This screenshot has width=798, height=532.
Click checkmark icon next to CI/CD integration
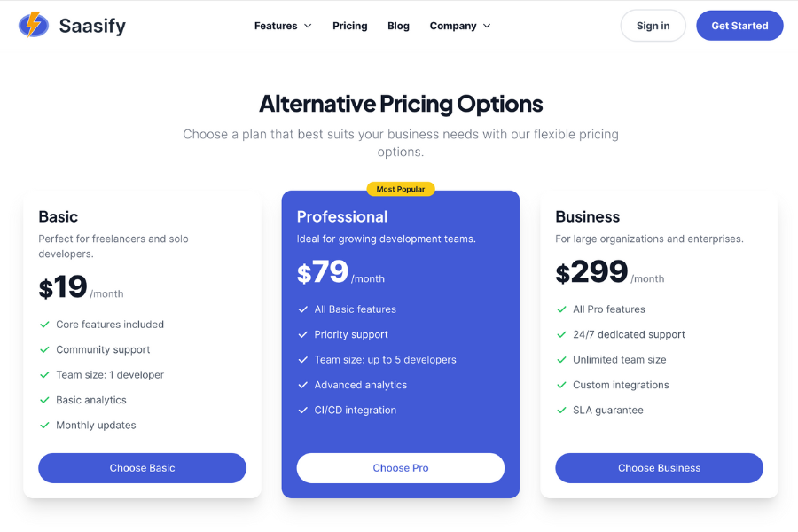coord(302,411)
